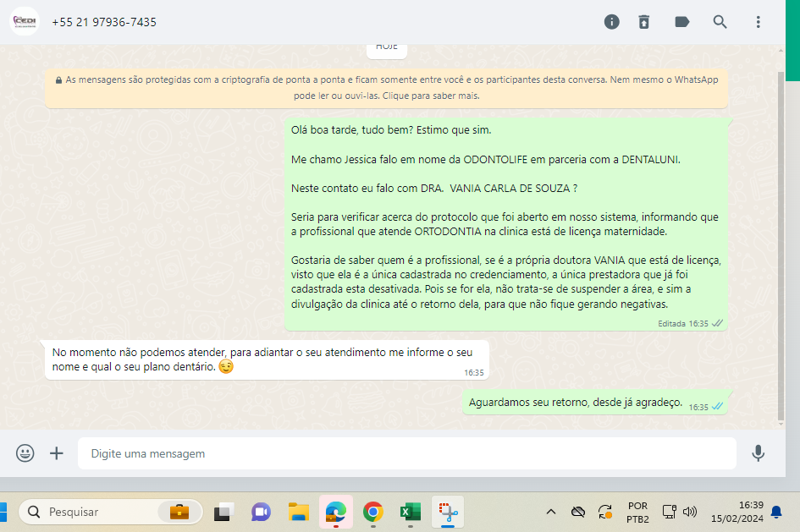Click the volume speaker tray icon

click(x=690, y=512)
